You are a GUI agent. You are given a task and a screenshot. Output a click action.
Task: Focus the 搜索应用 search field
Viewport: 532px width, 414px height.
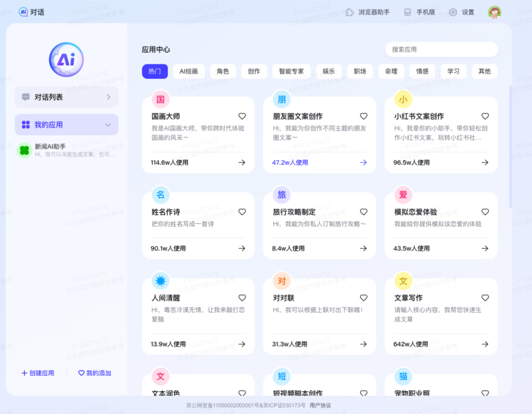[x=442, y=49]
